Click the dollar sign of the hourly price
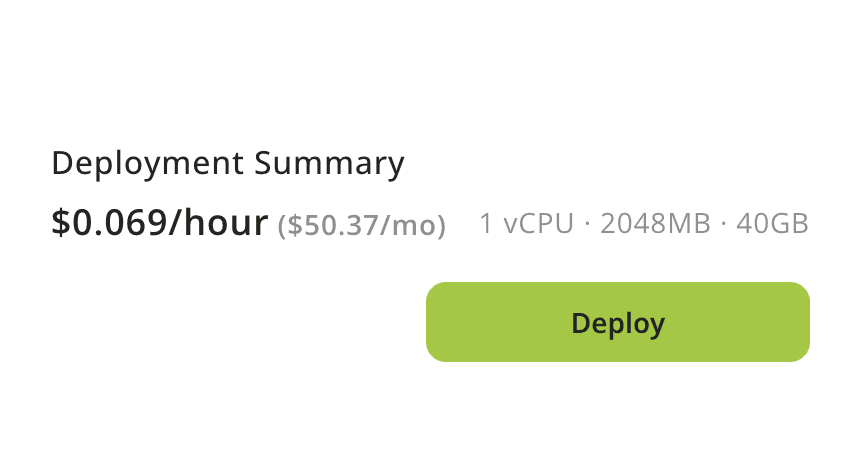This screenshot has height=462, width=858. 60,223
